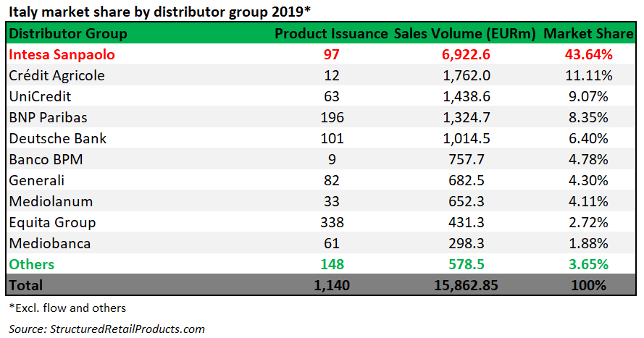Select the 'Intesa Sanpaolo' row label

62,54
